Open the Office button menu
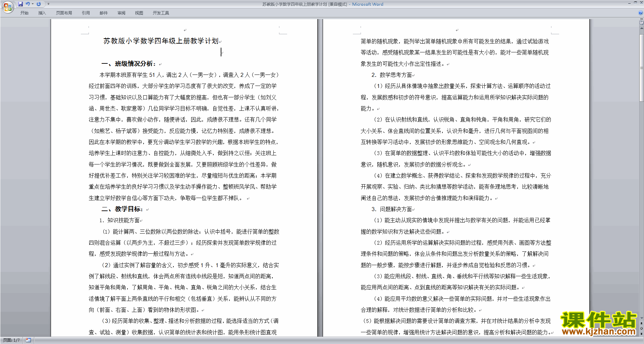The image size is (644, 344). pos(7,7)
